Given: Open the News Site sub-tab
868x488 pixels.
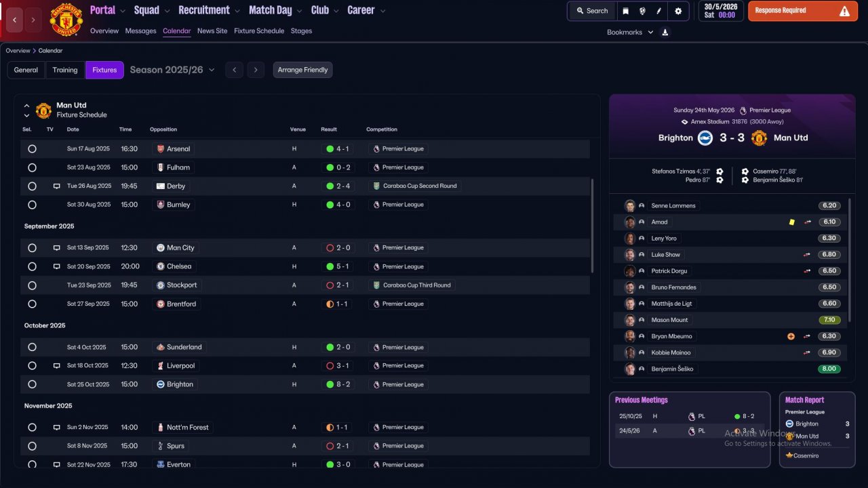Looking at the screenshot, I should (212, 31).
